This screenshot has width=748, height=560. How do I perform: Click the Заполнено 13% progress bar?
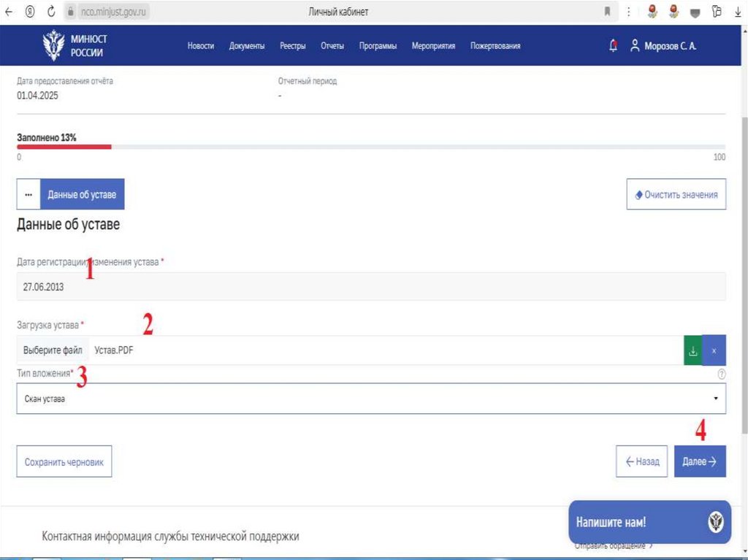click(371, 147)
